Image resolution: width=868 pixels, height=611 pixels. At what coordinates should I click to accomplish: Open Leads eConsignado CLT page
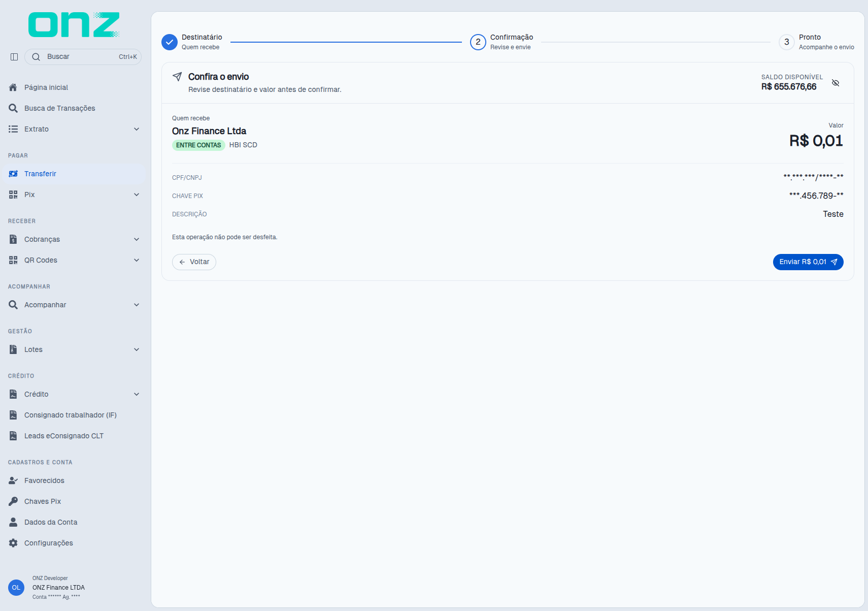coord(74,436)
